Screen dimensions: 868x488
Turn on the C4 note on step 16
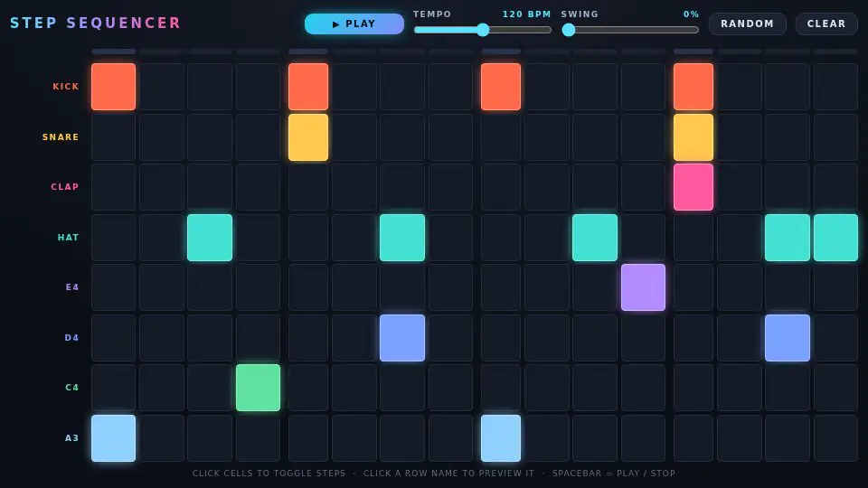pyautogui.click(x=835, y=388)
